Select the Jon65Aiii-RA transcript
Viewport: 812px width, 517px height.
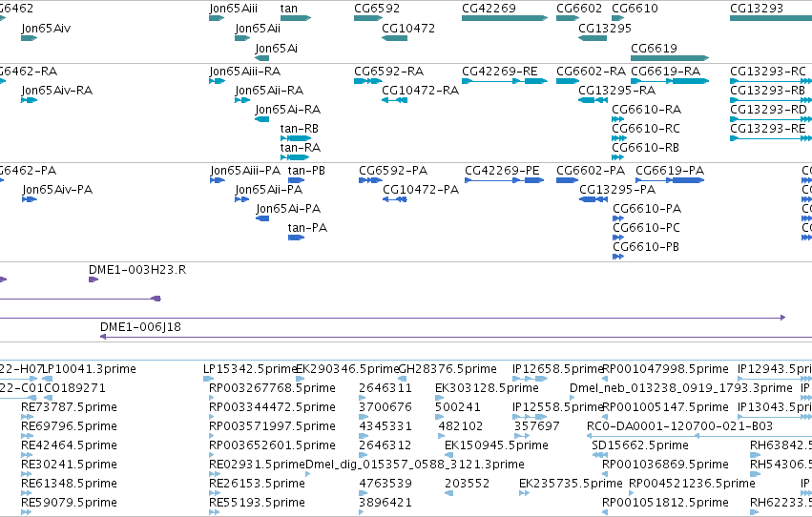[217, 81]
